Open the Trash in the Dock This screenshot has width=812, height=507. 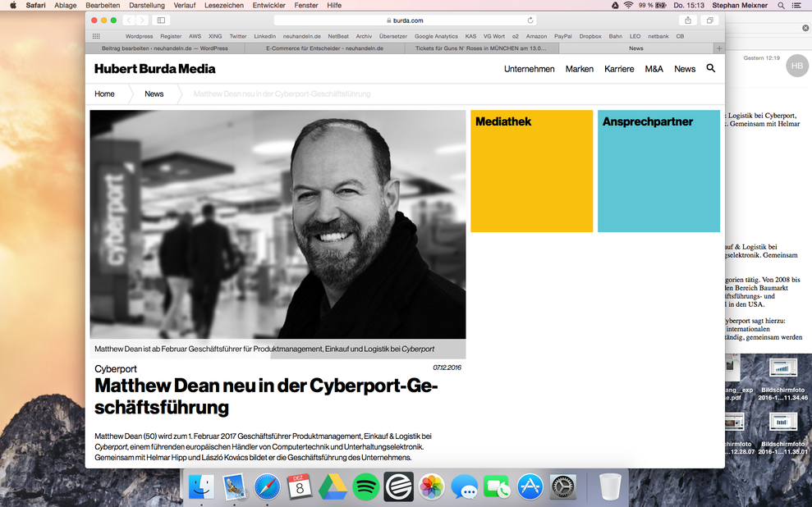[610, 486]
